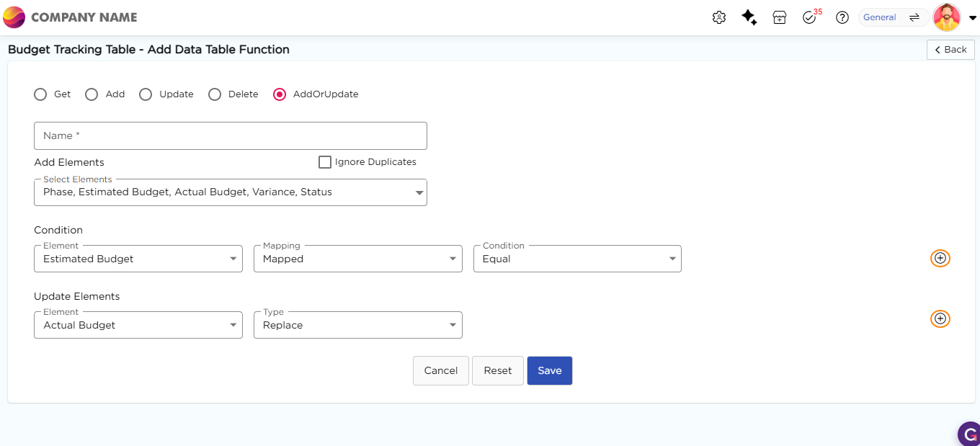Open the admin settings gear icon
Screen dimensions: 980x446
(x=718, y=18)
